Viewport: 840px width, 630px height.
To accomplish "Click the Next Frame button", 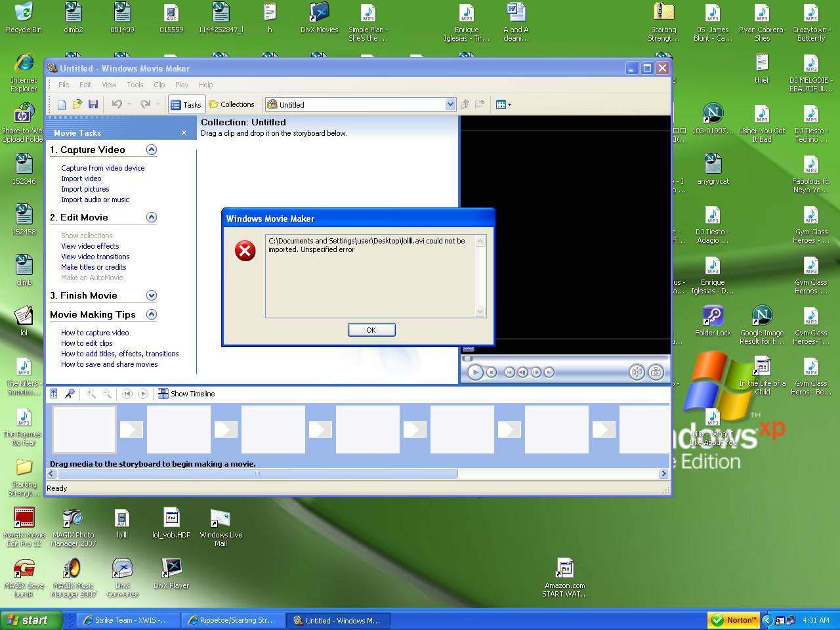I will [535, 372].
